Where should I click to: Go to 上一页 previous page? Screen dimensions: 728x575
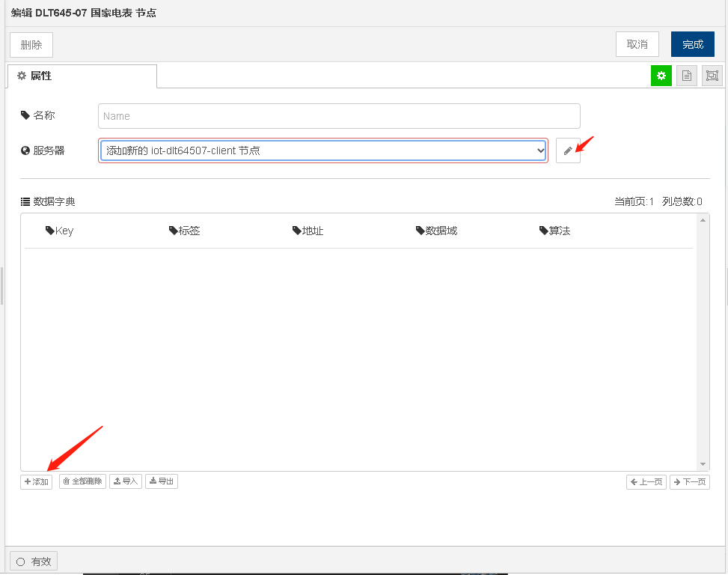[x=646, y=482]
